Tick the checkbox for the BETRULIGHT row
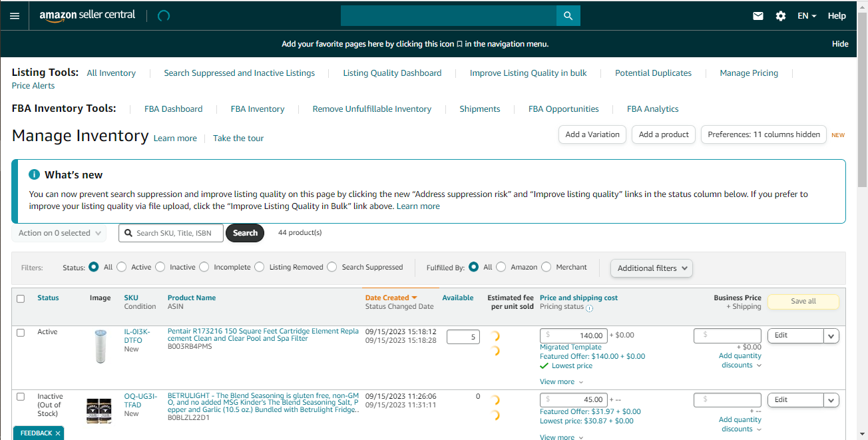The width and height of the screenshot is (868, 440). [x=21, y=397]
